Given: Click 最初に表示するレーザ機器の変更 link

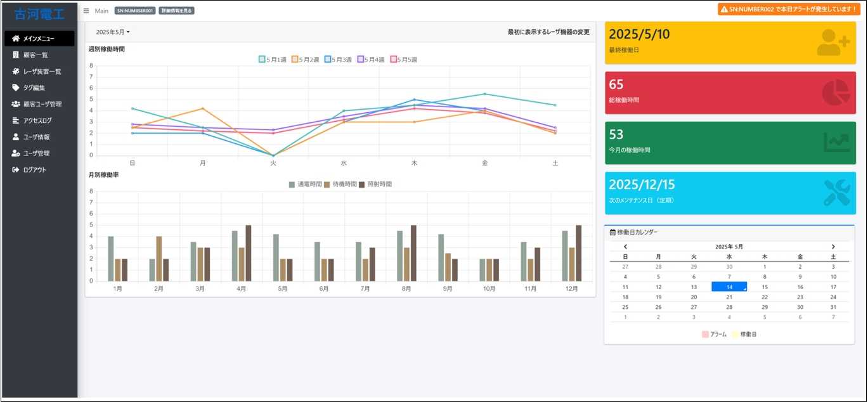Looking at the screenshot, I should 548,32.
